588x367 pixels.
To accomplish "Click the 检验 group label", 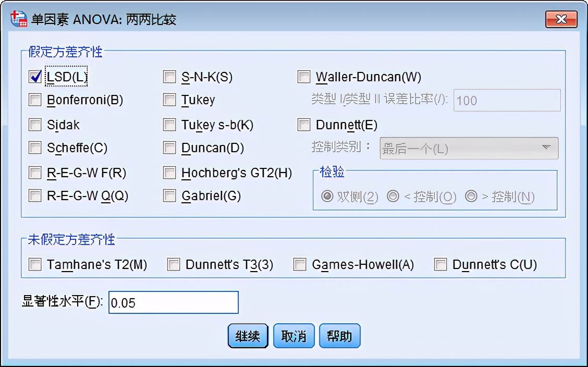I will pyautogui.click(x=332, y=172).
